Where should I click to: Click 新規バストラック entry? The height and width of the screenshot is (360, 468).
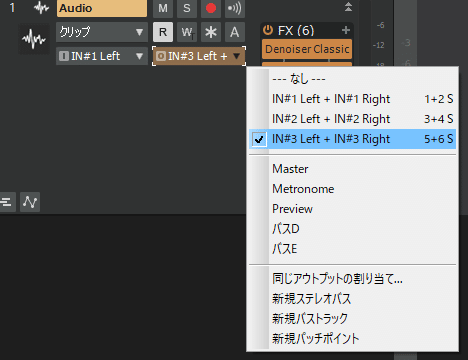point(352,319)
